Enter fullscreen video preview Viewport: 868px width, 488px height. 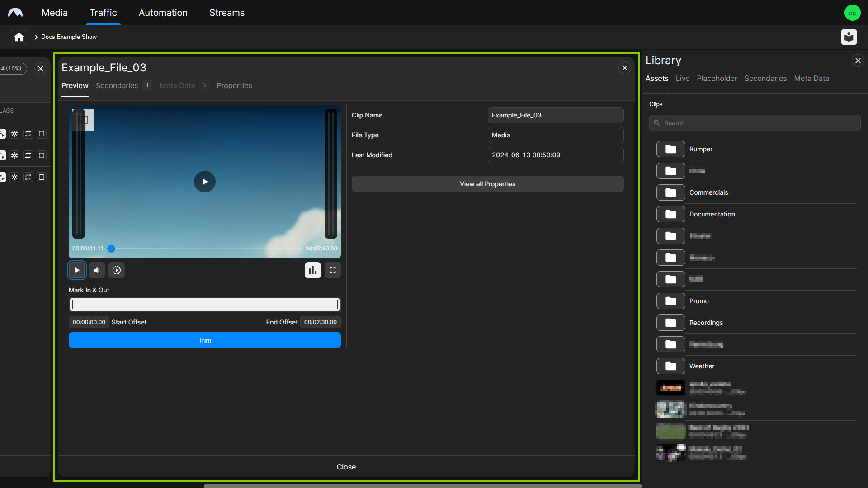[333, 270]
